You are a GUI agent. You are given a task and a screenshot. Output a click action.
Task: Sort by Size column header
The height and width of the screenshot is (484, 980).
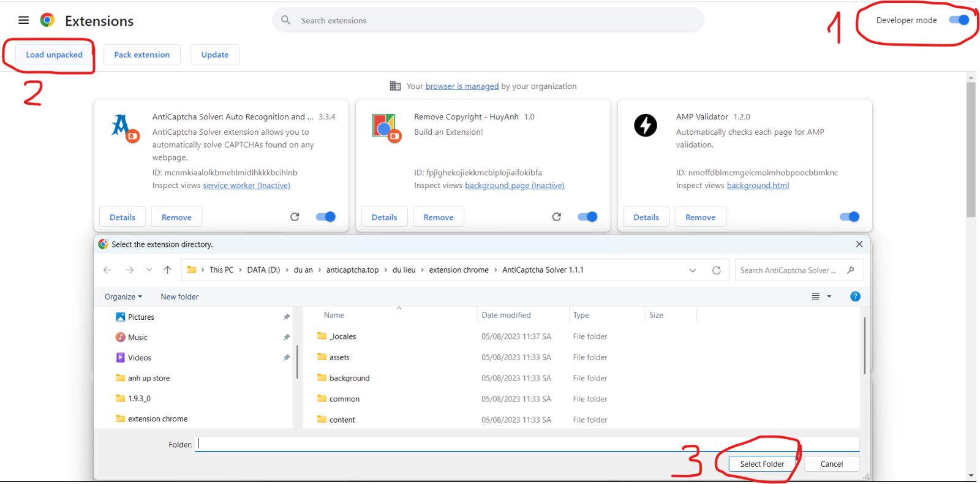[656, 315]
